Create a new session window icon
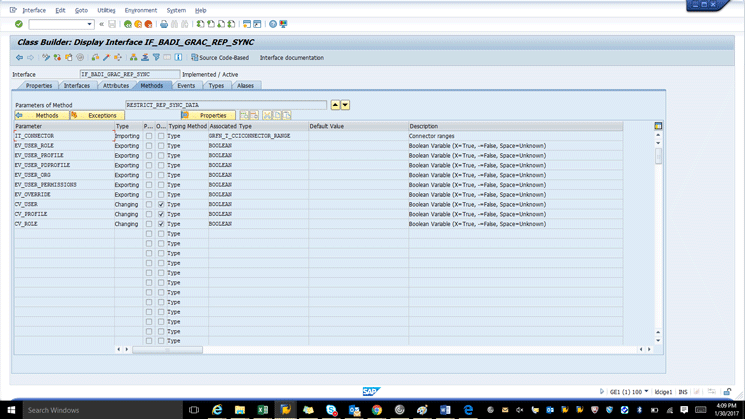745x419 pixels. click(247, 24)
